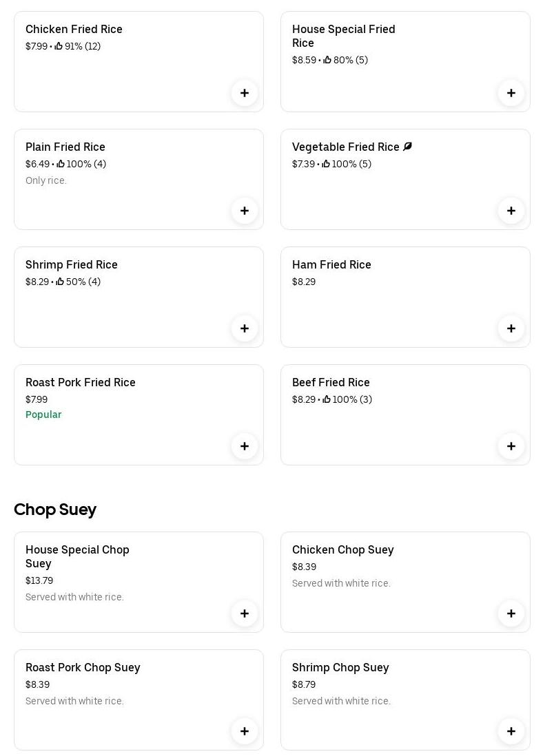
Task: Click the Shrimp Chop Suey title
Action: coord(340,668)
